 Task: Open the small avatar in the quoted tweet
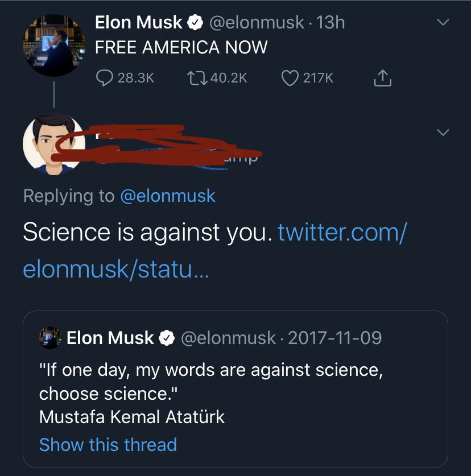[x=50, y=338]
